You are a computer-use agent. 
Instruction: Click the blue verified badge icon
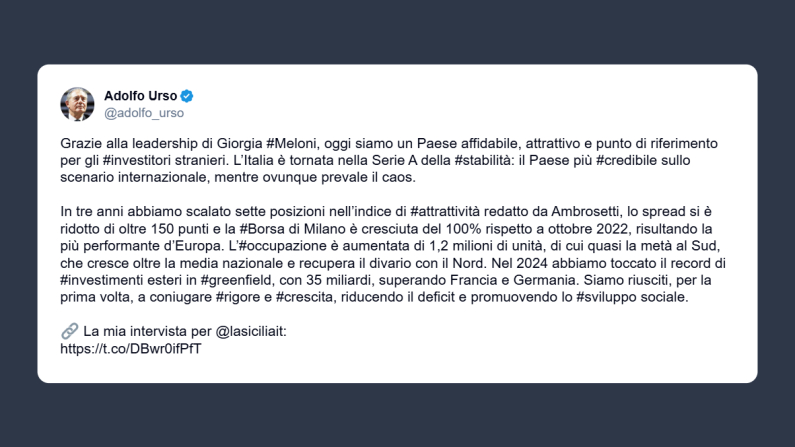pos(187,96)
